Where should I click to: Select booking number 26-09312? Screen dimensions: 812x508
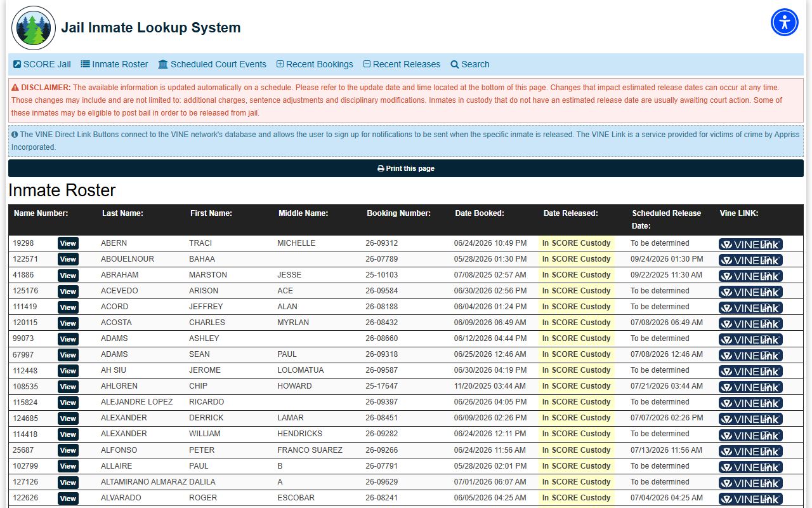coord(382,243)
